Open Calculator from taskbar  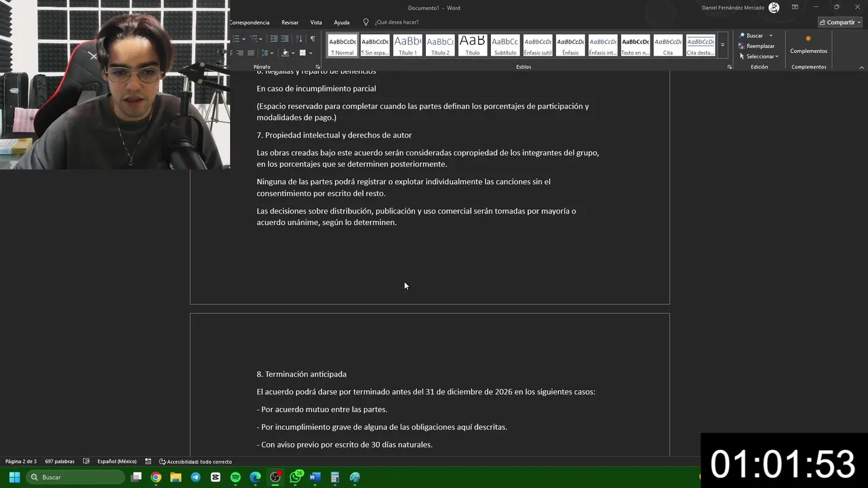pyautogui.click(x=334, y=477)
